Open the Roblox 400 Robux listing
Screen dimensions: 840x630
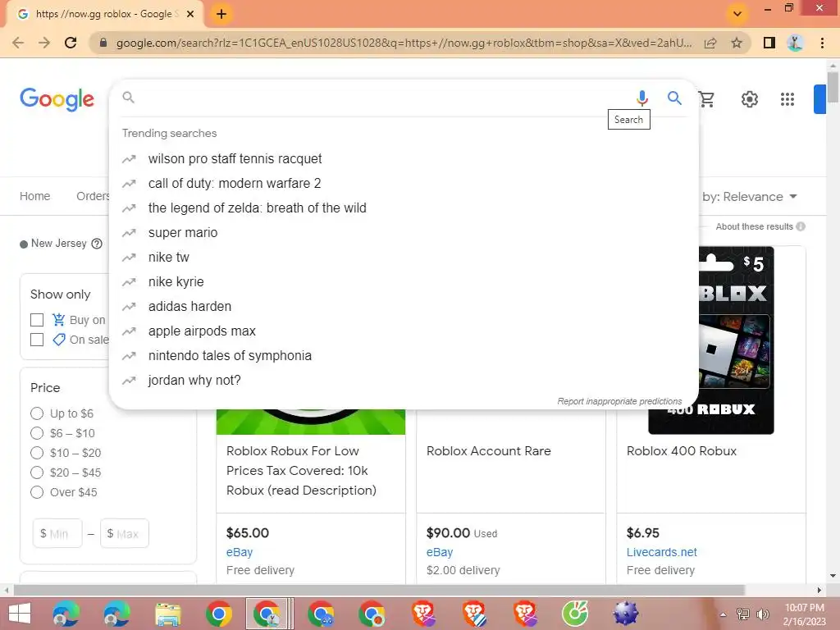point(682,451)
